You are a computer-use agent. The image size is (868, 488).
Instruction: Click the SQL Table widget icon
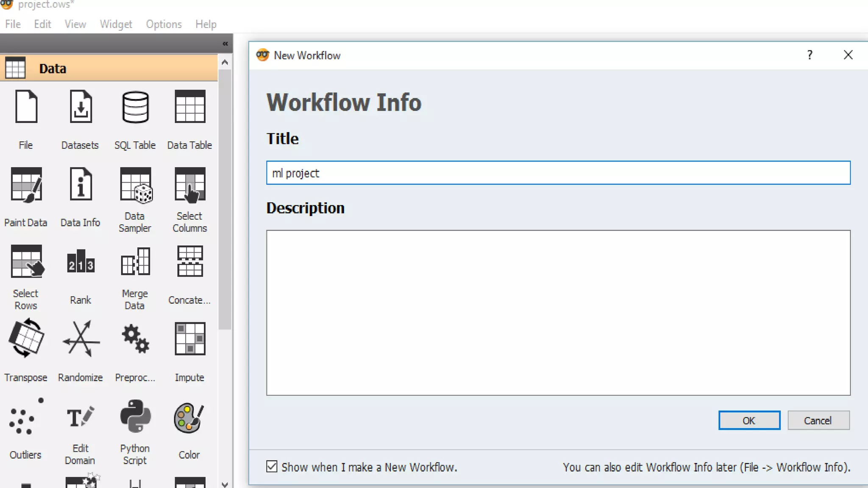pos(135,108)
